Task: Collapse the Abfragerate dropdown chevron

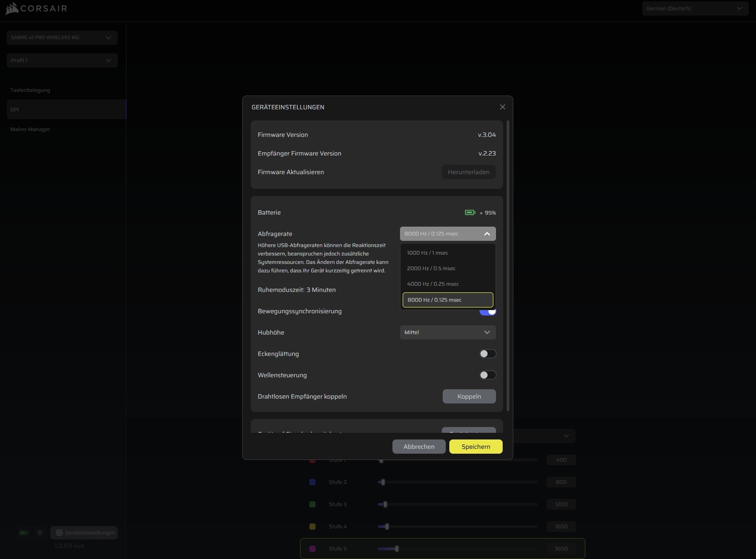Action: [487, 234]
